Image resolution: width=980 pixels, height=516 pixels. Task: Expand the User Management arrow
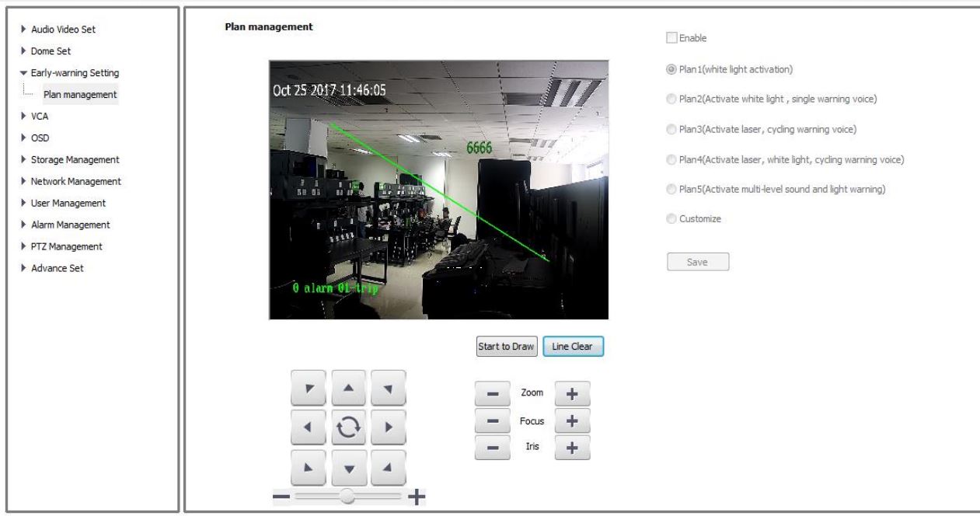[x=22, y=204]
